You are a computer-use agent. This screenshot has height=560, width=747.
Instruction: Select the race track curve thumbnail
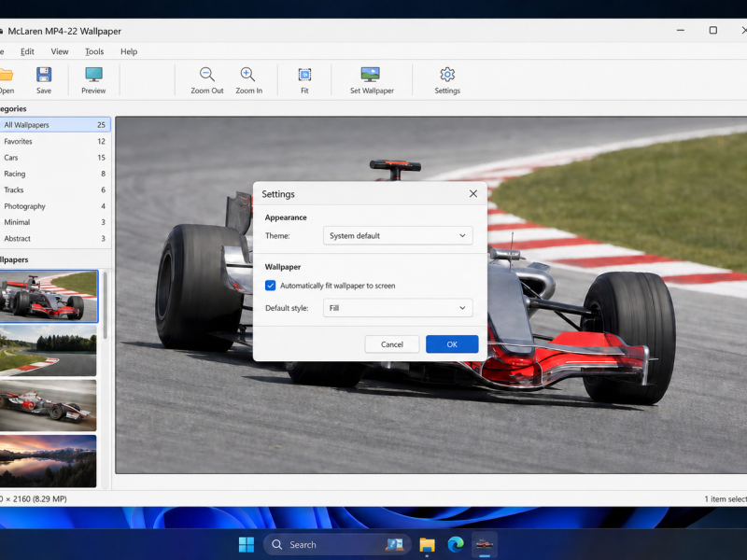[48, 351]
